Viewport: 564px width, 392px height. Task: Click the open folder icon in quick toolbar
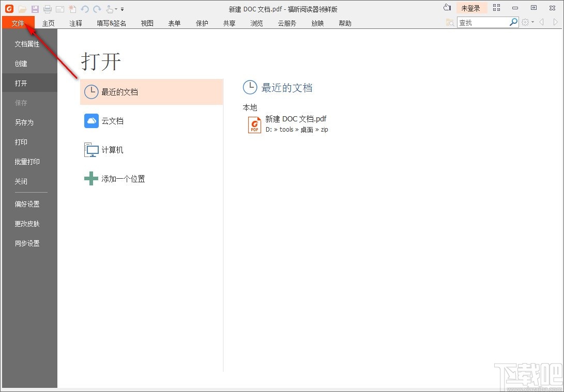(22, 9)
